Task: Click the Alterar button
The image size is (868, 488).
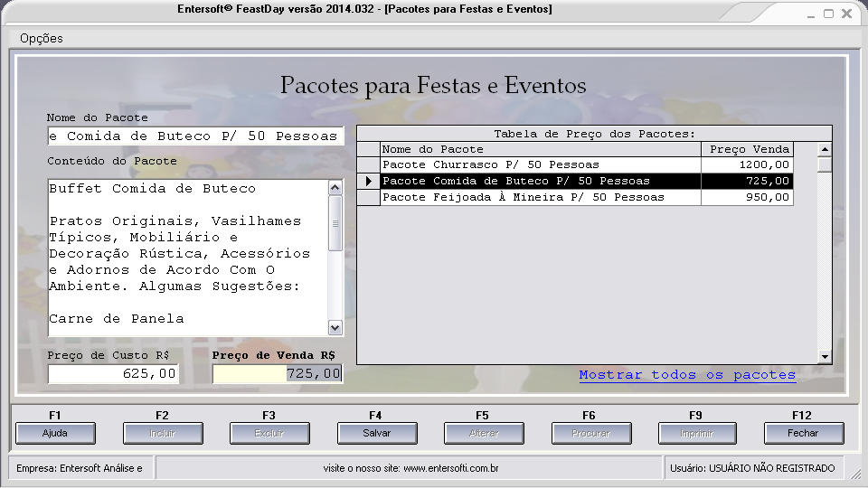Action: point(484,433)
